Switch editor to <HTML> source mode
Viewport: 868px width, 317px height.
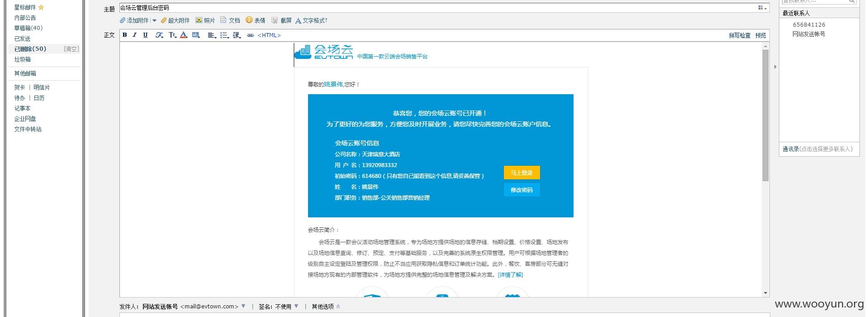tap(269, 35)
